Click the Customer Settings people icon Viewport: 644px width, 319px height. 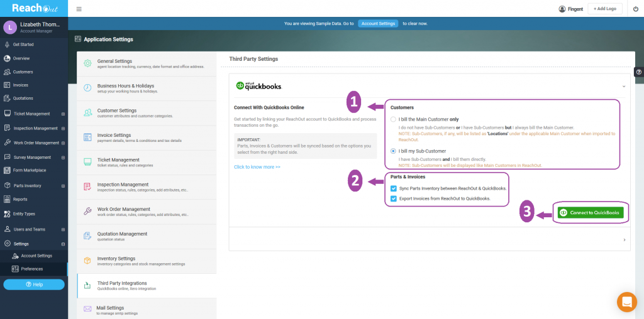(x=87, y=113)
